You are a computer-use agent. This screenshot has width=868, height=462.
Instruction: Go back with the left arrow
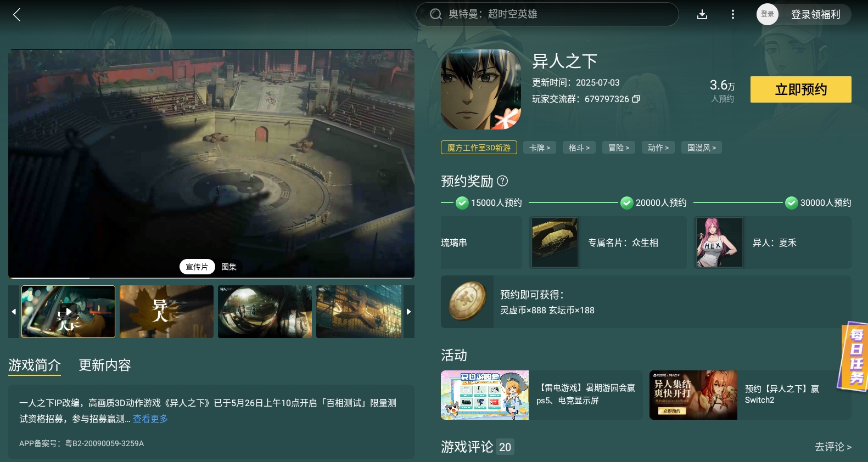(x=16, y=15)
